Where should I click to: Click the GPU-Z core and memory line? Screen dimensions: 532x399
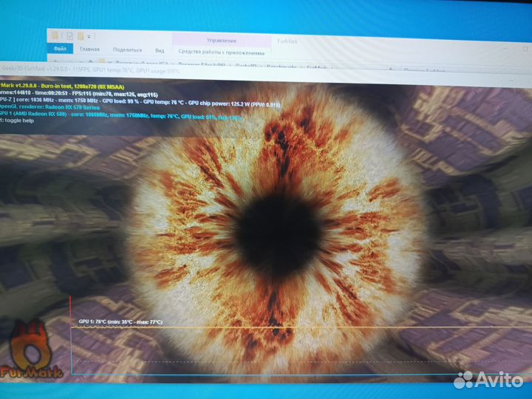[x=140, y=102]
